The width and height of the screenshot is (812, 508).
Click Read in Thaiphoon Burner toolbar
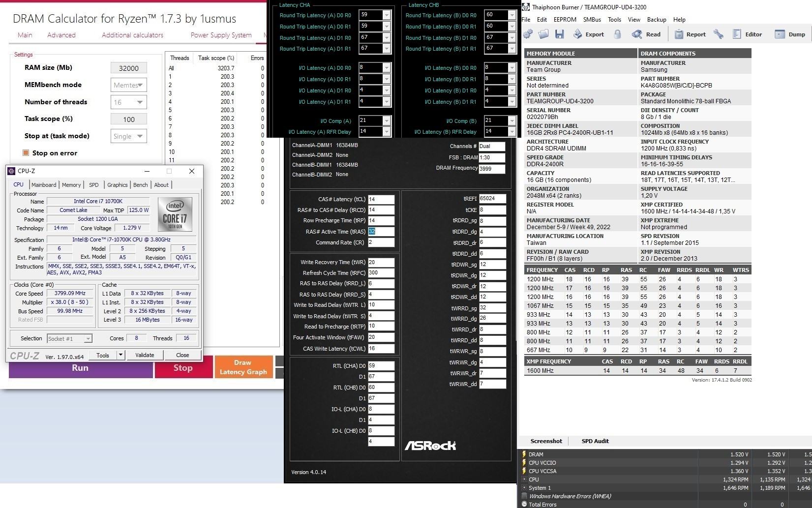click(x=646, y=34)
